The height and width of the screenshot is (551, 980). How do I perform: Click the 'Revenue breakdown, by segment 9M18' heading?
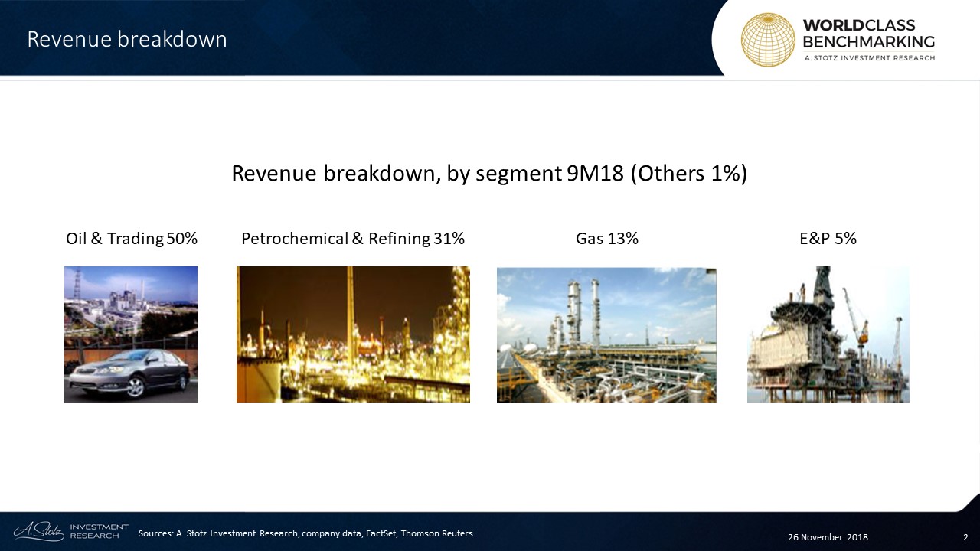489,174
